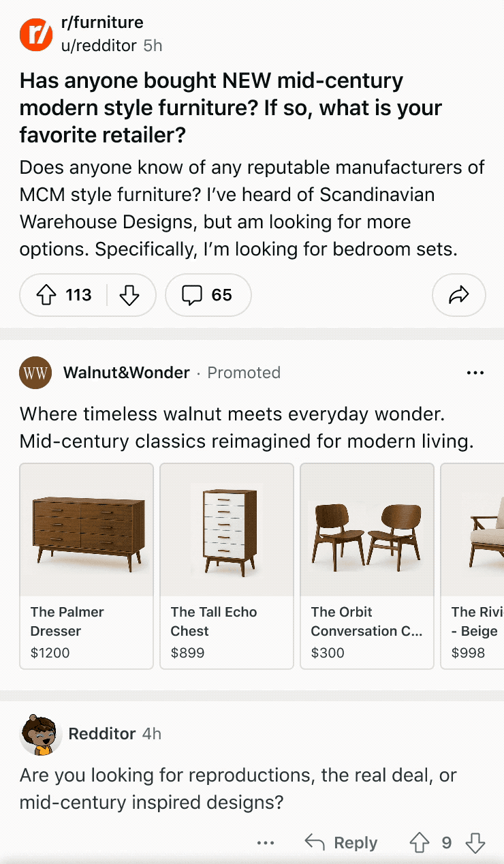Go to the r/furniture community link
The image size is (504, 864).
[102, 22]
